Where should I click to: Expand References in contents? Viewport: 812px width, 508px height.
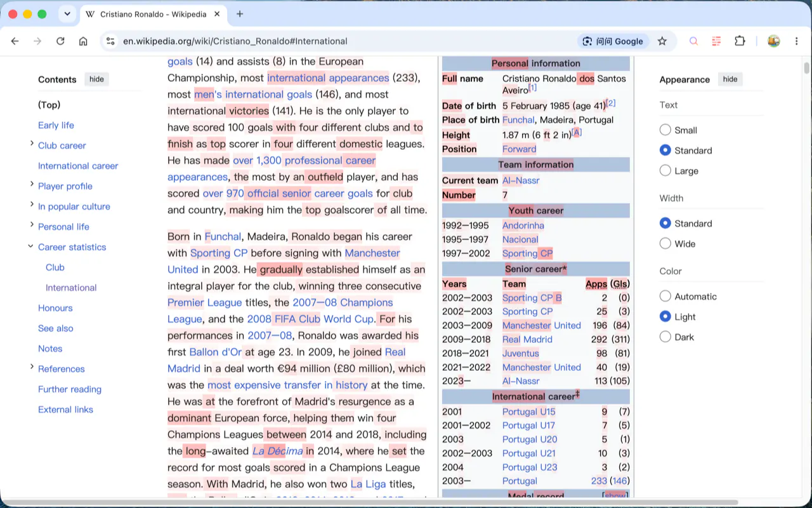tap(32, 367)
